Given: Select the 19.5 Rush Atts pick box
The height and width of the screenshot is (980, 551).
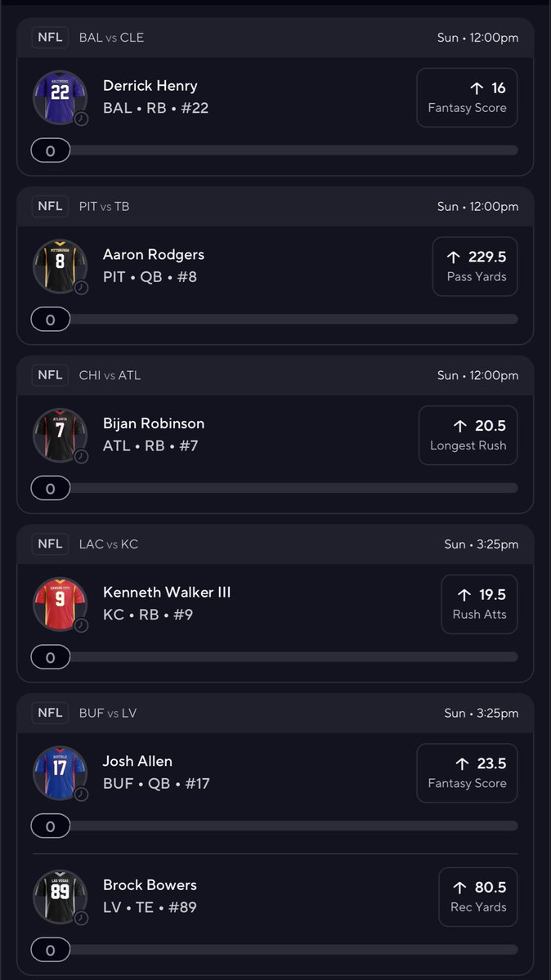Looking at the screenshot, I should [480, 604].
